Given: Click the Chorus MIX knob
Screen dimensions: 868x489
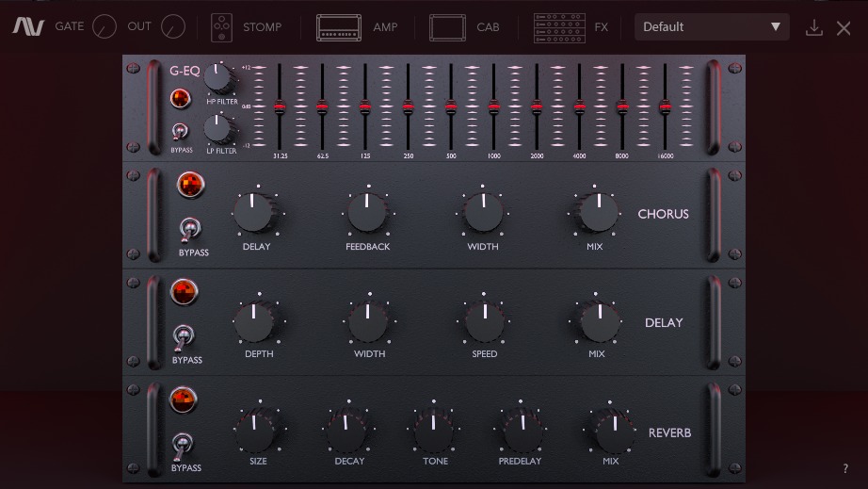Looking at the screenshot, I should point(598,212).
